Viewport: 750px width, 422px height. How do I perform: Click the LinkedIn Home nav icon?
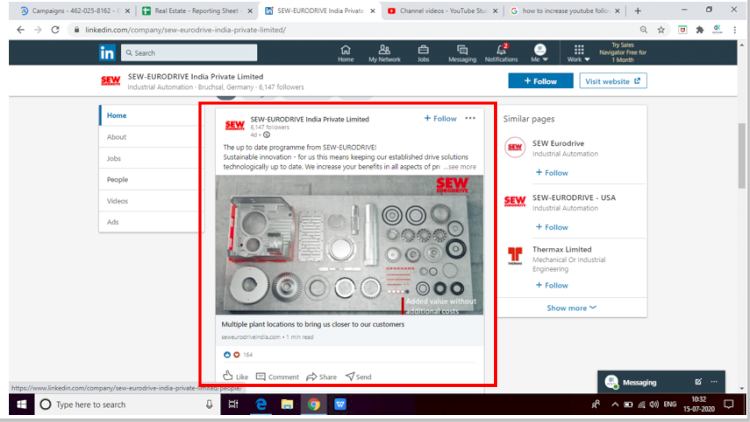pos(345,51)
